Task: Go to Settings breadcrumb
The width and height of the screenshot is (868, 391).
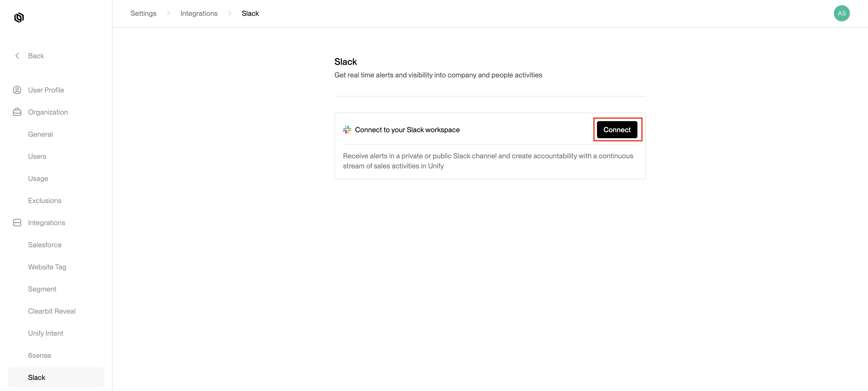Action: [143, 14]
